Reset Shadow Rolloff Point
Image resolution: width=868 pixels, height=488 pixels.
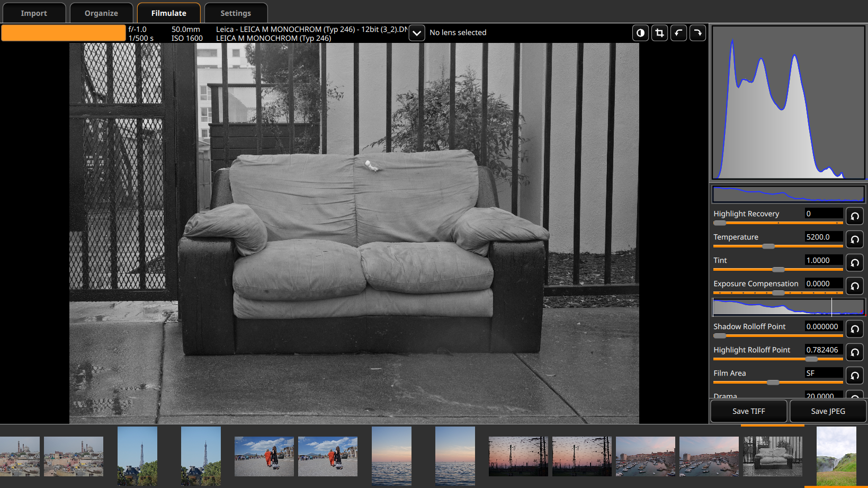[x=854, y=329]
